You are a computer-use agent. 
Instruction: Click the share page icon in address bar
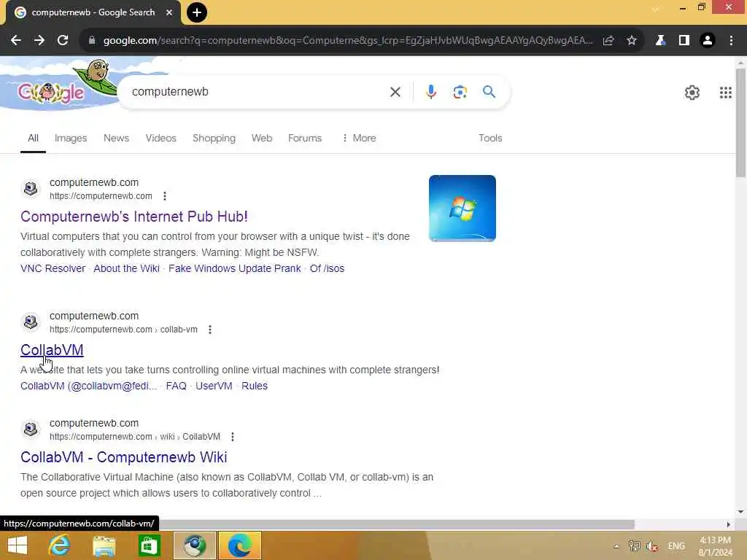click(x=608, y=41)
